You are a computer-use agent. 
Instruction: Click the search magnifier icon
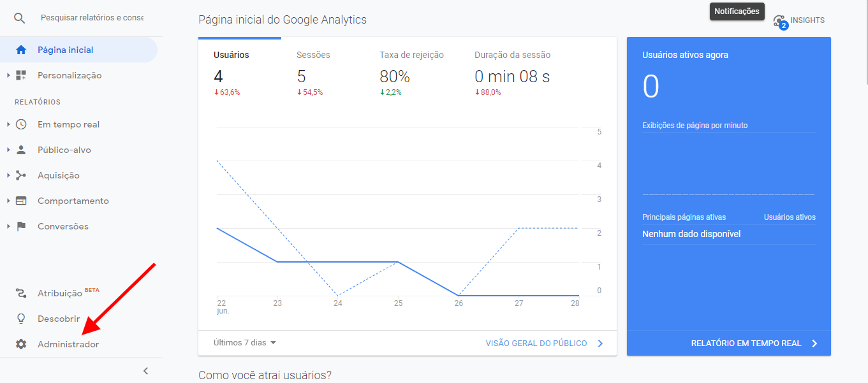pos(20,18)
